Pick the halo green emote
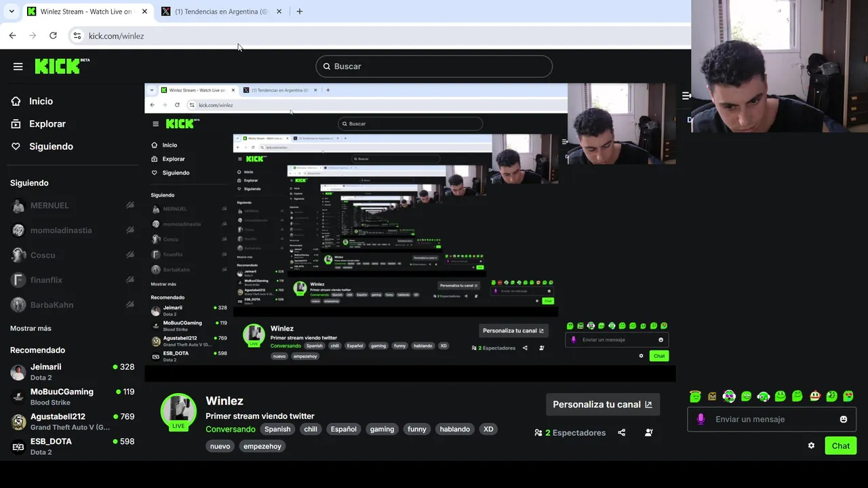This screenshot has height=488, width=868. click(695, 396)
